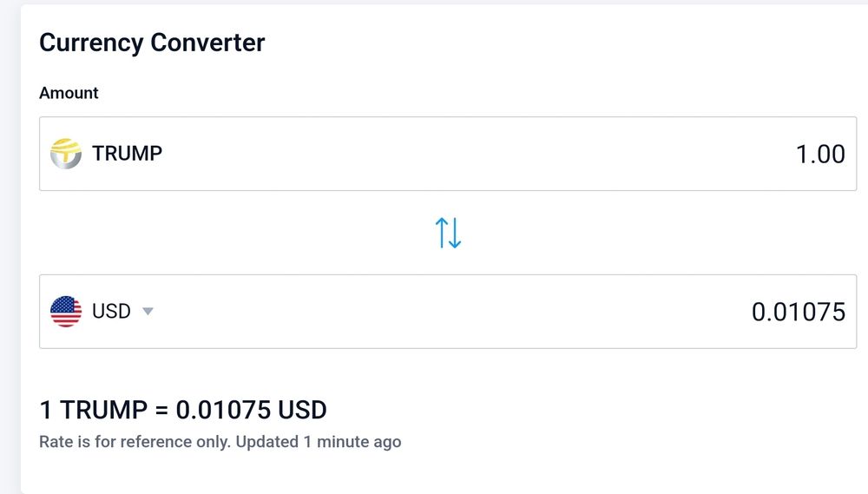This screenshot has height=494, width=868.
Task: Swap currencies with the blue arrows icon
Action: coord(448,233)
